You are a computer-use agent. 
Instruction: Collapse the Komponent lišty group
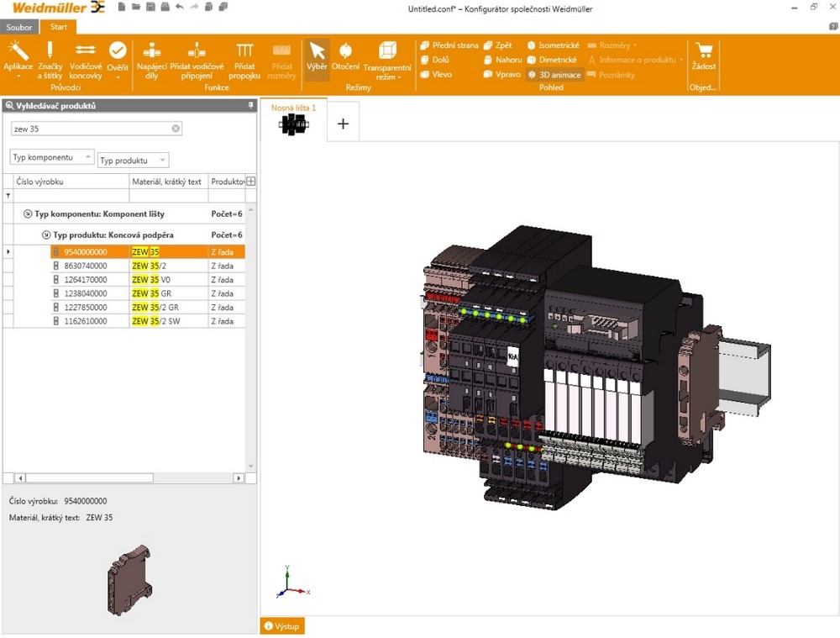(x=28, y=214)
